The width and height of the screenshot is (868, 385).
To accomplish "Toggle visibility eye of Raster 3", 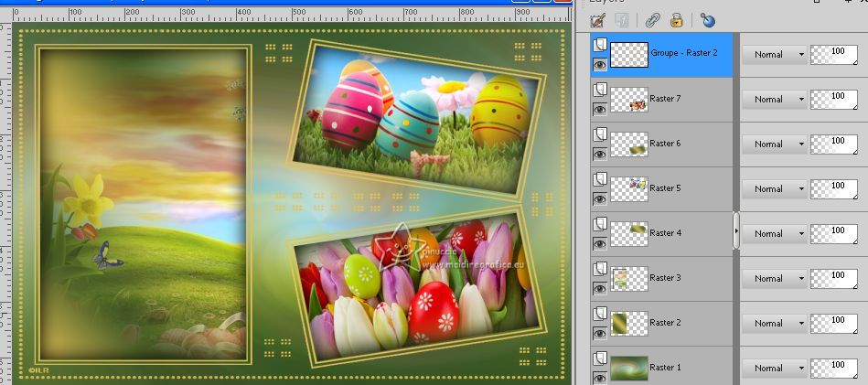I will tap(600, 289).
